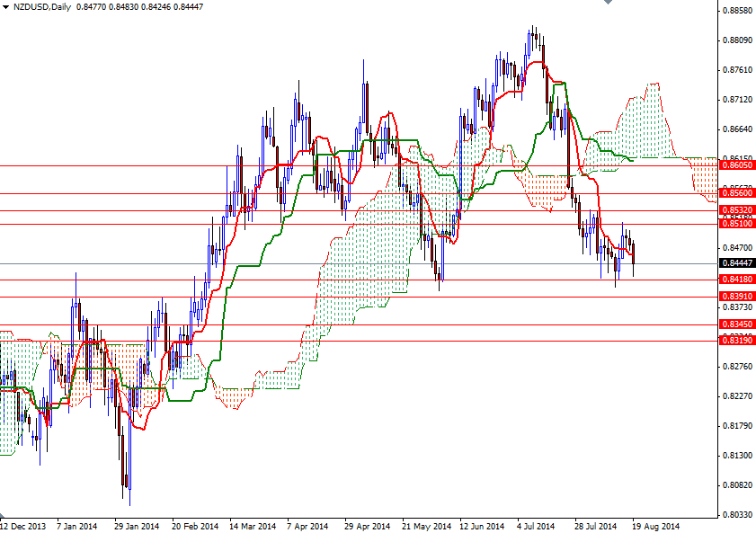The image size is (756, 533).
Task: Click the 0.88580 value on price axis
Action: [x=738, y=9]
